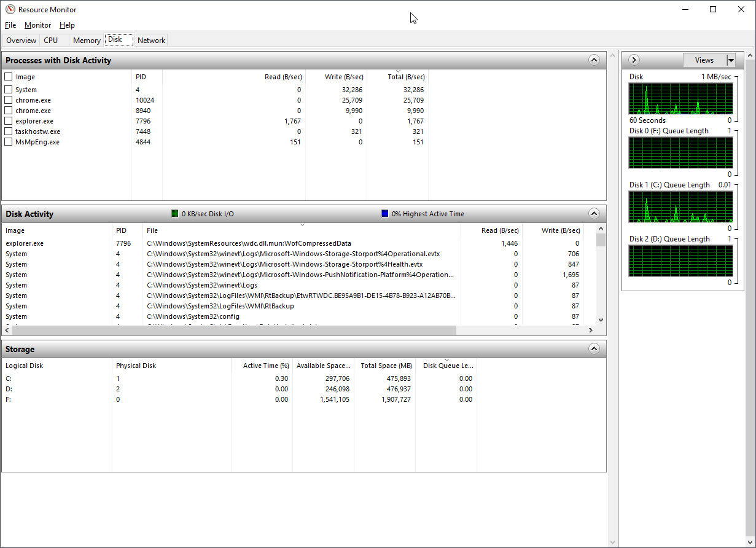Sort Disk Activity by File column

(x=302, y=230)
